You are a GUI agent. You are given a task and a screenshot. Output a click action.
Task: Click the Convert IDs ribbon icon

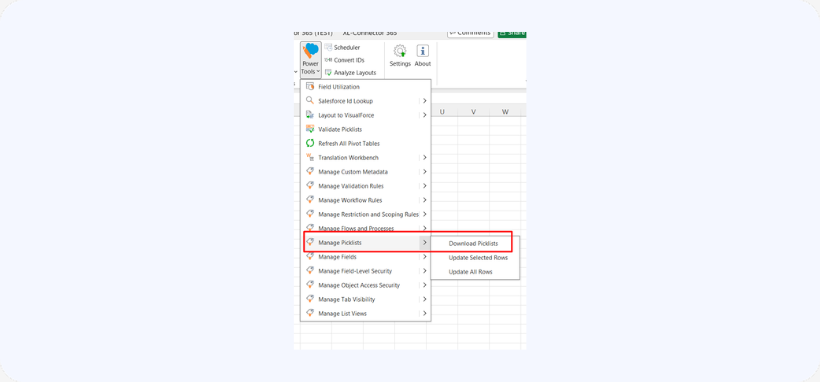[328, 60]
